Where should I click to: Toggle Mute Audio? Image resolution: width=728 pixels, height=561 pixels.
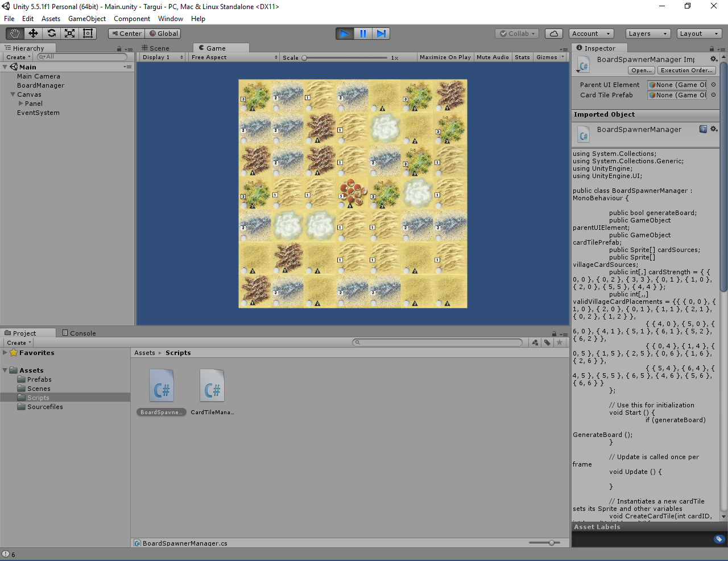493,57
